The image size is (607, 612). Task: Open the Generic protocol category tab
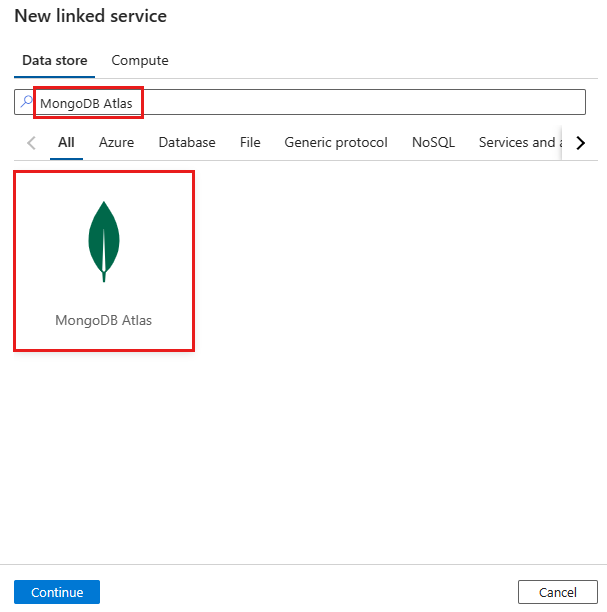pos(336,142)
